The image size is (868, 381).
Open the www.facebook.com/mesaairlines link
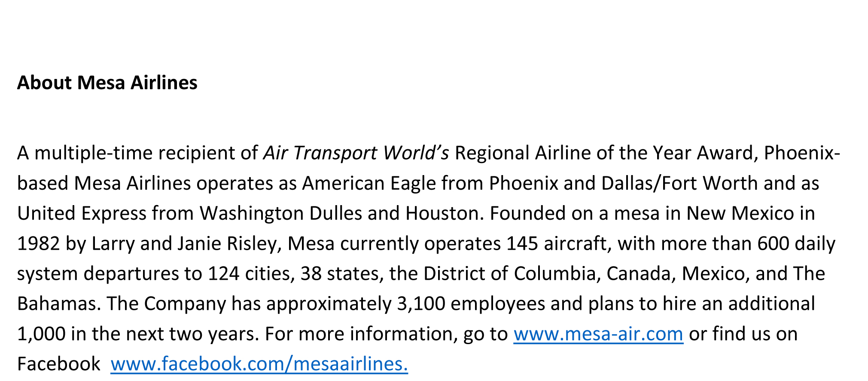pos(259,364)
